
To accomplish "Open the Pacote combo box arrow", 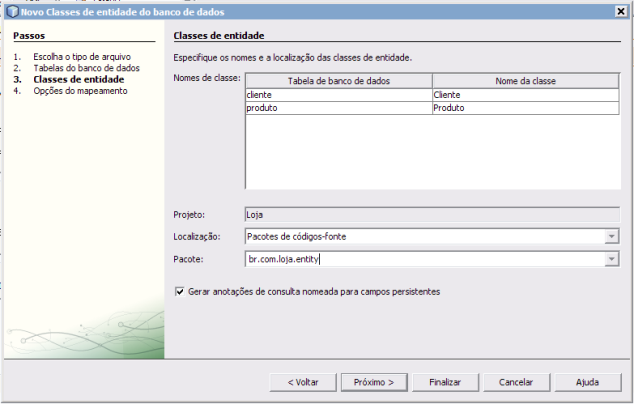I will [611, 260].
